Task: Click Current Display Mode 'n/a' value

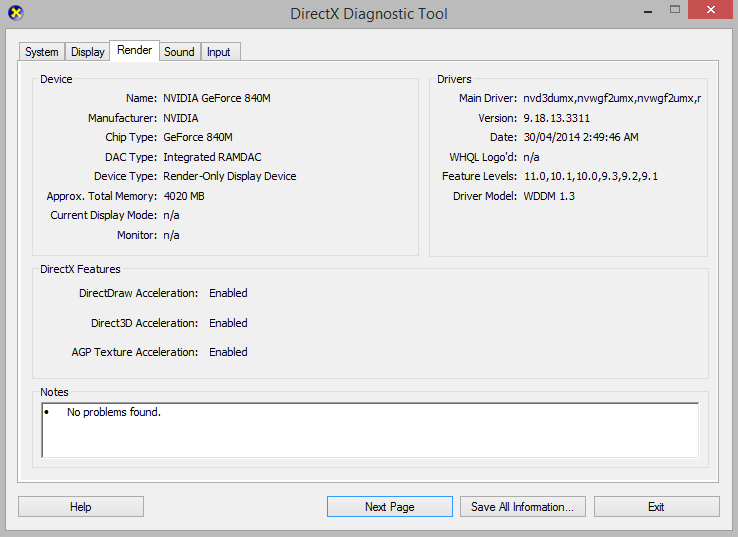Action: pos(171,216)
